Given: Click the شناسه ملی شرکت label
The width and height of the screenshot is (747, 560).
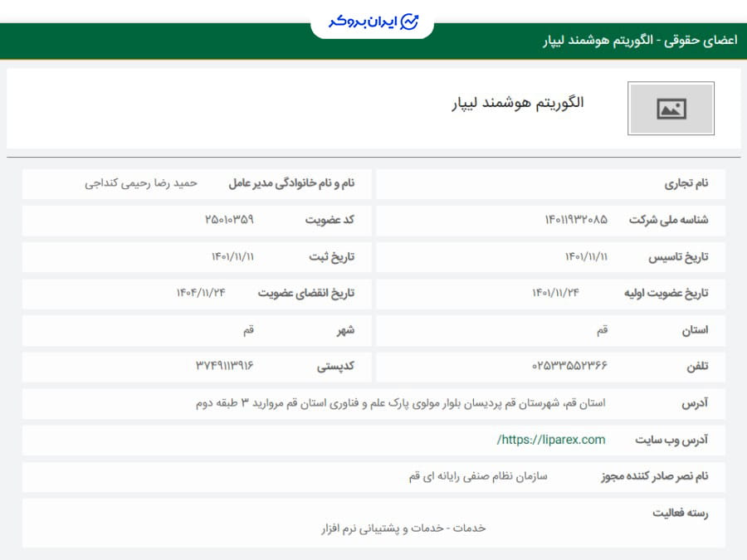Looking at the screenshot, I should click(668, 220).
